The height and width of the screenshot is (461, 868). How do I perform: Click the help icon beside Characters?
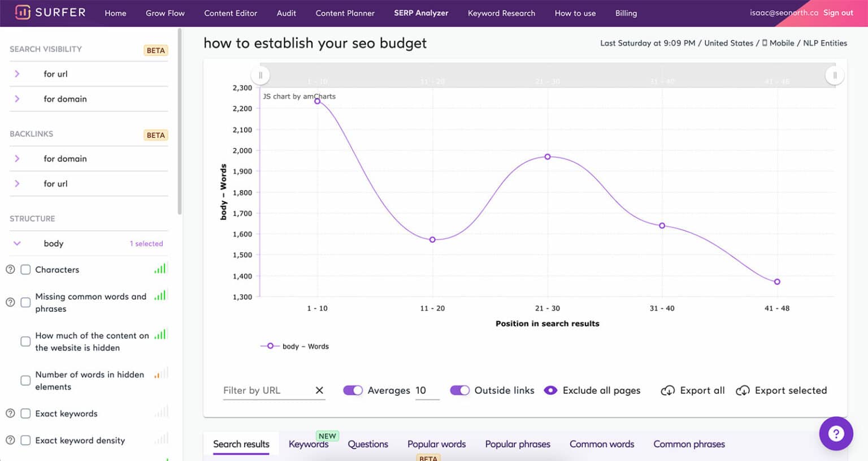click(10, 270)
